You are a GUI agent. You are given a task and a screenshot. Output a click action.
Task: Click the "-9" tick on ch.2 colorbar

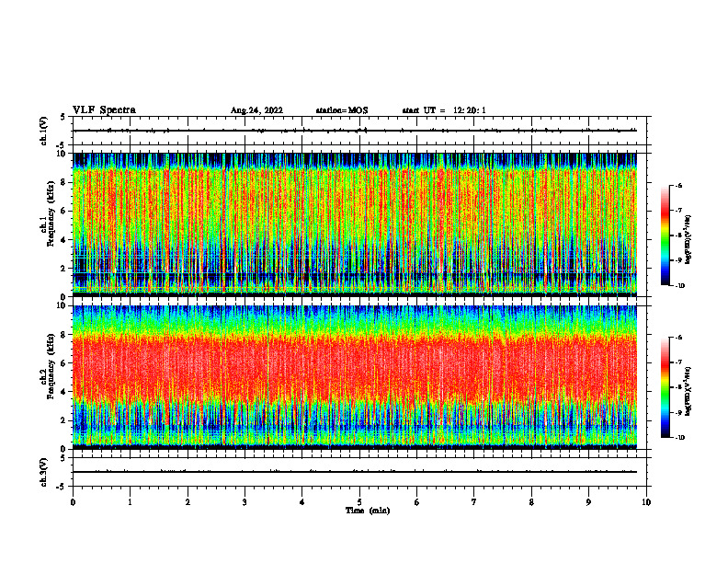click(x=678, y=412)
